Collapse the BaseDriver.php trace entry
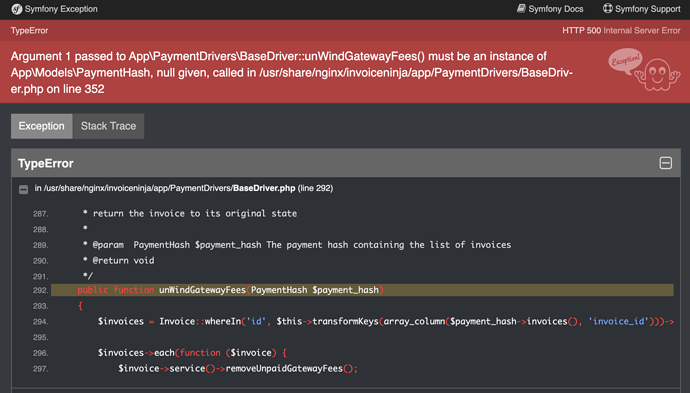690x393 pixels. pyautogui.click(x=23, y=189)
